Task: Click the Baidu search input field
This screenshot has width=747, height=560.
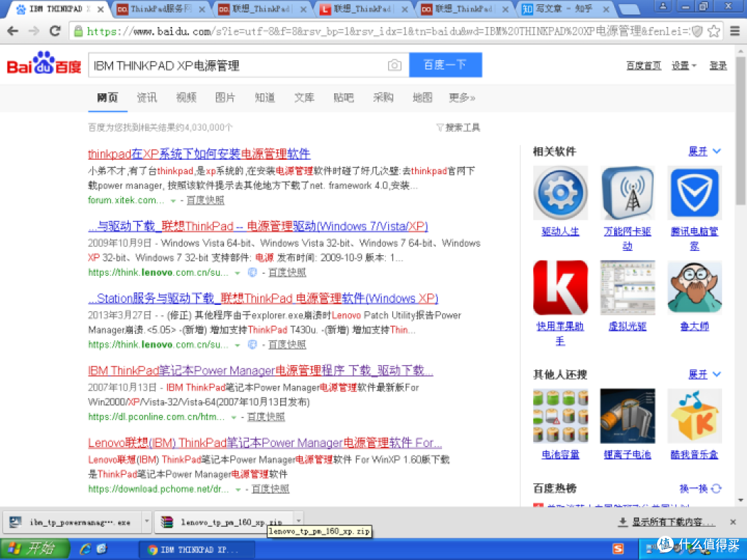Action: [238, 65]
